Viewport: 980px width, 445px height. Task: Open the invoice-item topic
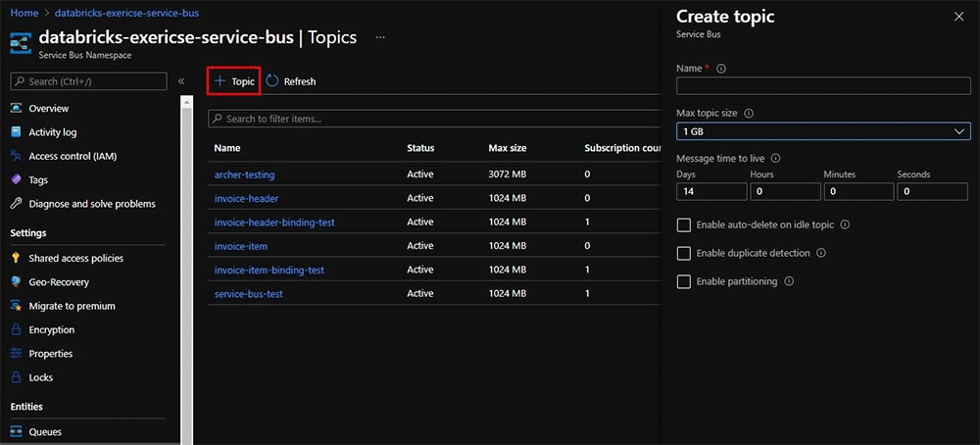click(x=241, y=246)
